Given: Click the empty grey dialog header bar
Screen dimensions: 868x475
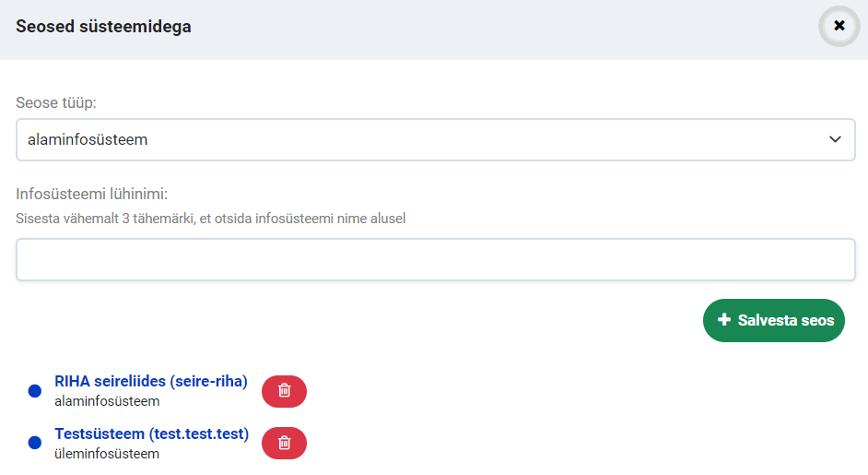Looking at the screenshot, I should click(x=507, y=28).
